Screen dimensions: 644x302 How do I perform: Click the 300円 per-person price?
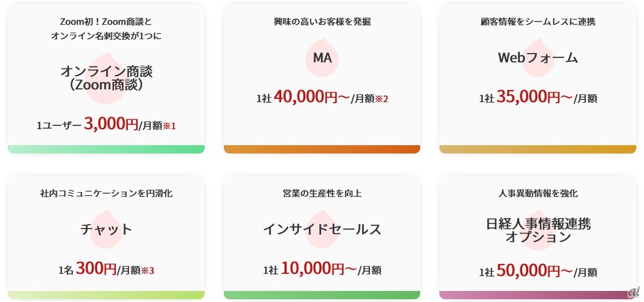pos(96,269)
